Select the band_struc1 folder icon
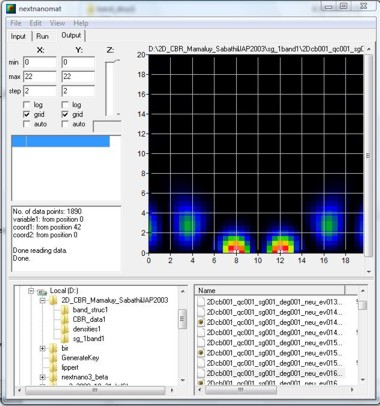 click(x=65, y=310)
